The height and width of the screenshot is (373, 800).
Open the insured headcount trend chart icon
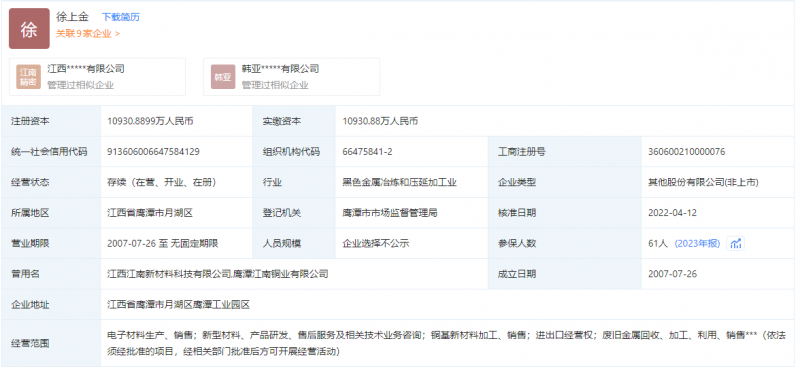click(x=736, y=244)
